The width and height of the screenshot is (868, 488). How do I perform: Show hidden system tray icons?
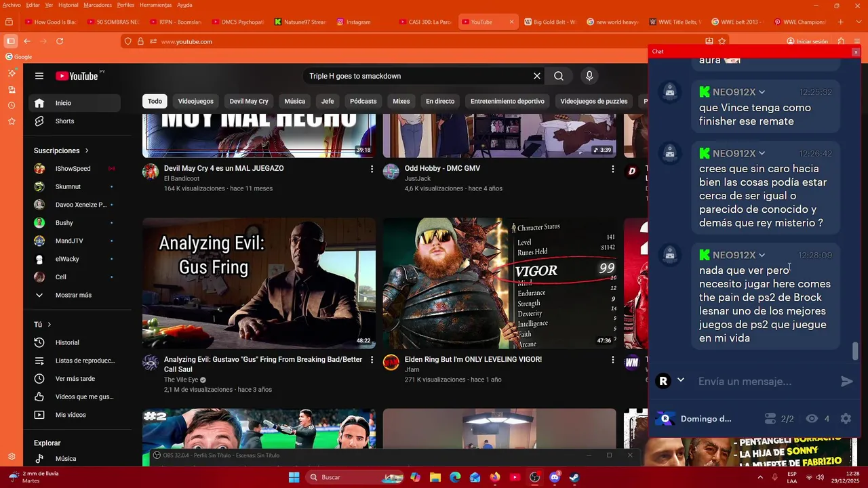(759, 477)
